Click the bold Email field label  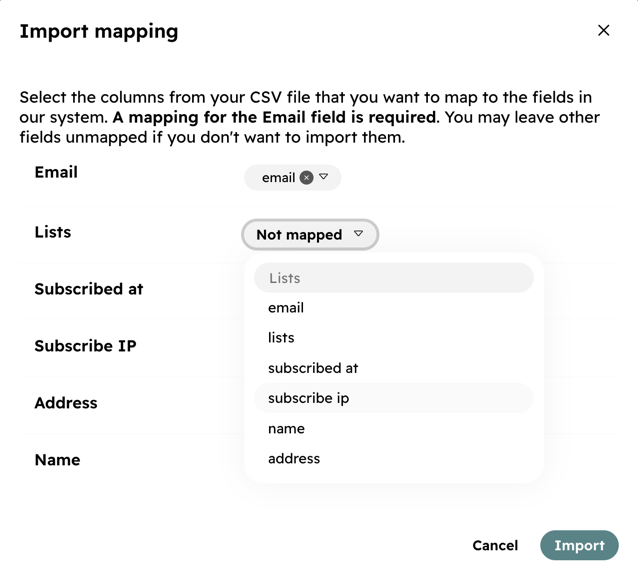pyautogui.click(x=56, y=172)
